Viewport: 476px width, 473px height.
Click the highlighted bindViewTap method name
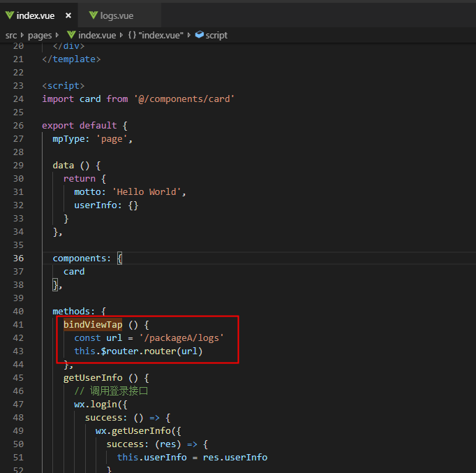point(93,325)
